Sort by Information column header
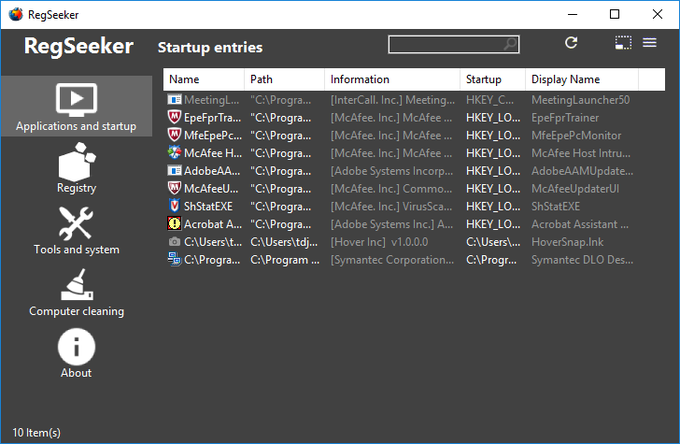680x444 pixels. click(392, 79)
